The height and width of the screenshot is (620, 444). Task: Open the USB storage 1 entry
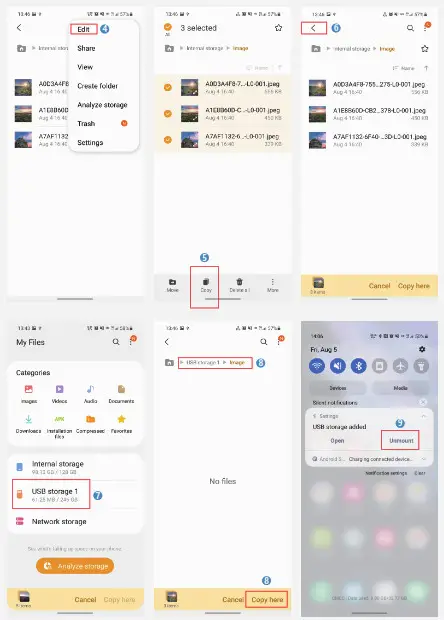coord(51,494)
